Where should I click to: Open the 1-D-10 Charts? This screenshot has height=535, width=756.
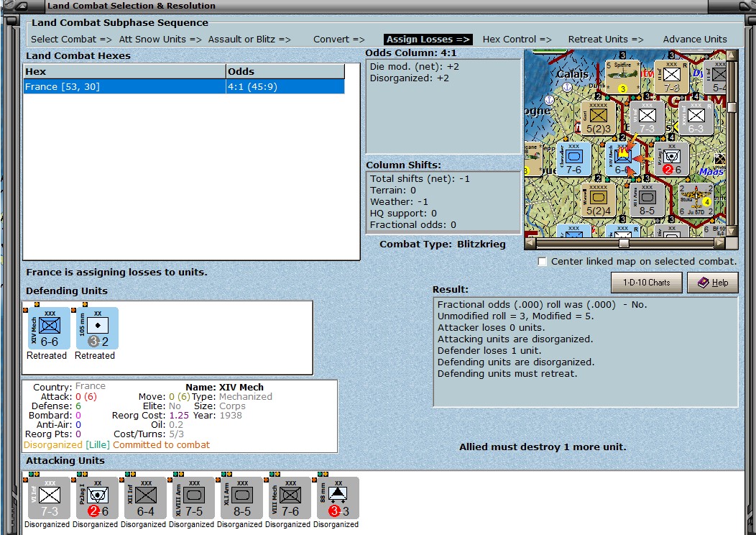647,283
